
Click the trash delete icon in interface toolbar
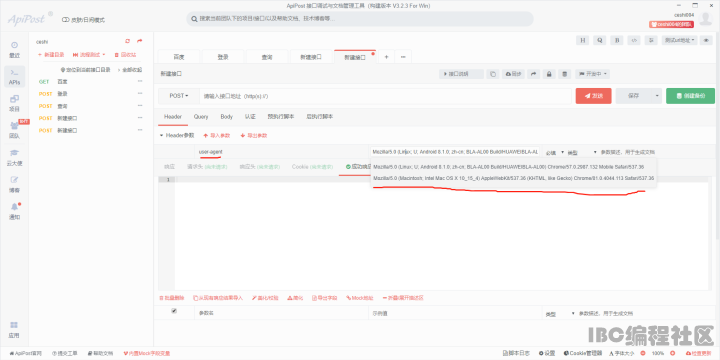tap(565, 74)
